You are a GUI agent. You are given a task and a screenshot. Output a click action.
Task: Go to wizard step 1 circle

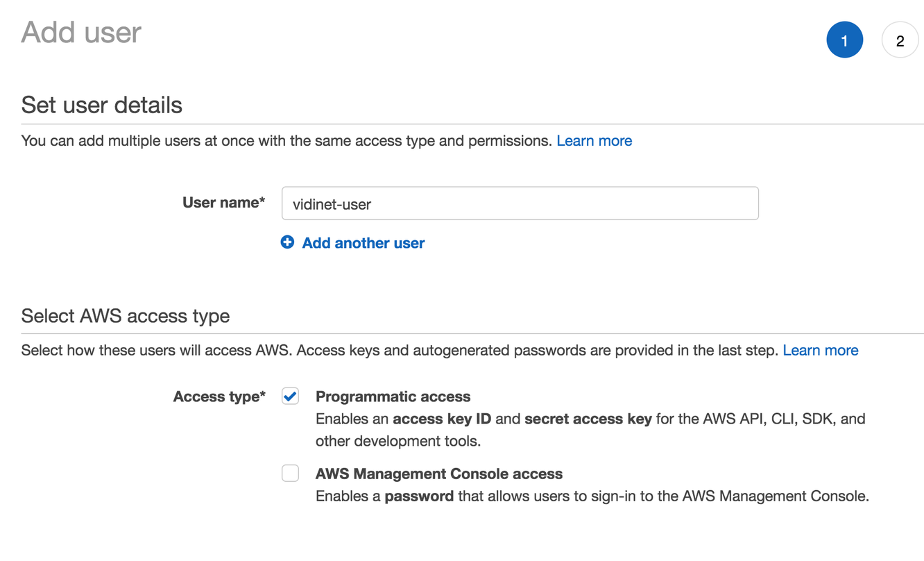pyautogui.click(x=844, y=40)
